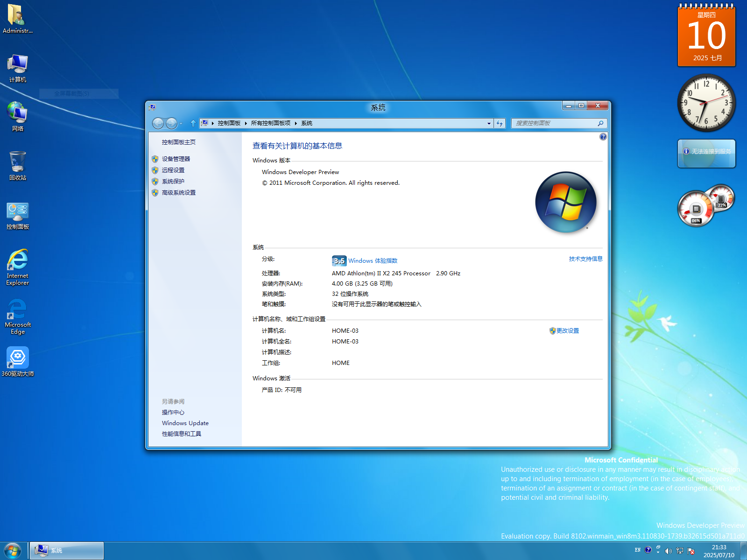Open the help question mark icon

click(x=603, y=137)
